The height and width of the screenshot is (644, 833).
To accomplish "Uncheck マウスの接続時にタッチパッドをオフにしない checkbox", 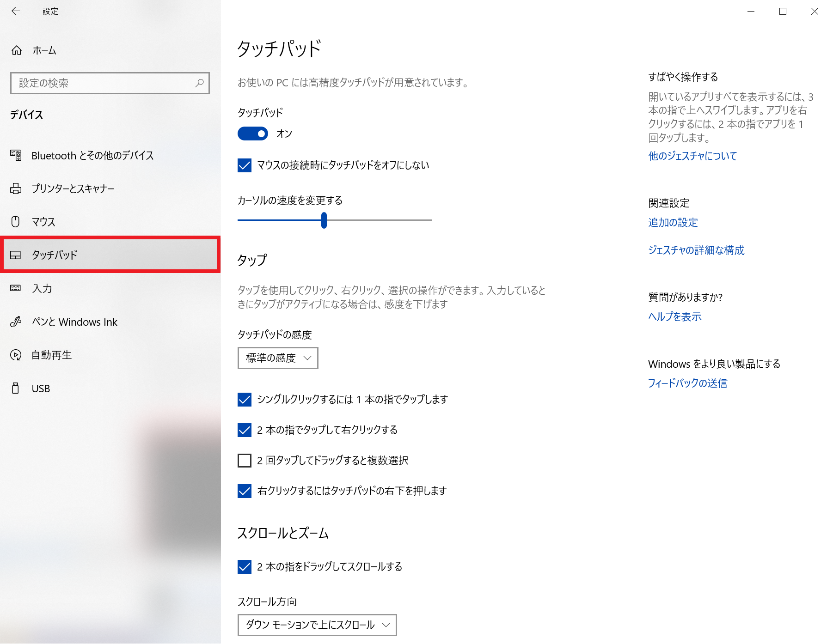I will 245,165.
